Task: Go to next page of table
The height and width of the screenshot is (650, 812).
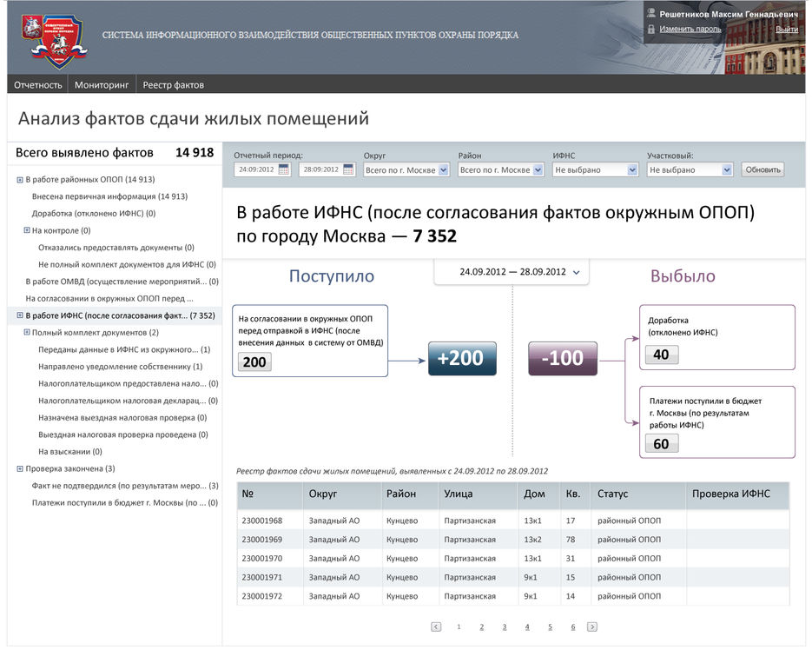Action: coord(592,627)
